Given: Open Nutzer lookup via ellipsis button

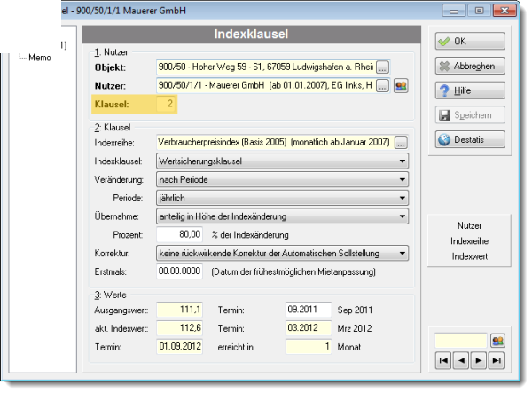Looking at the screenshot, I should 382,86.
